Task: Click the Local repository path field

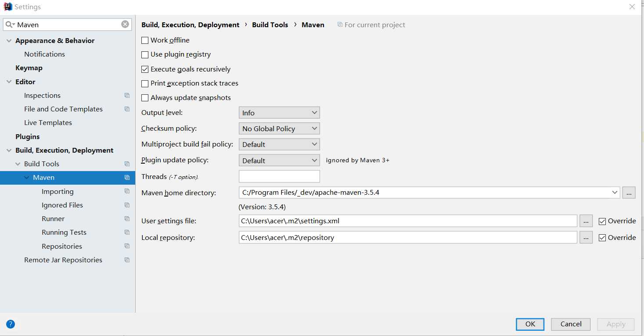Action: (408, 237)
